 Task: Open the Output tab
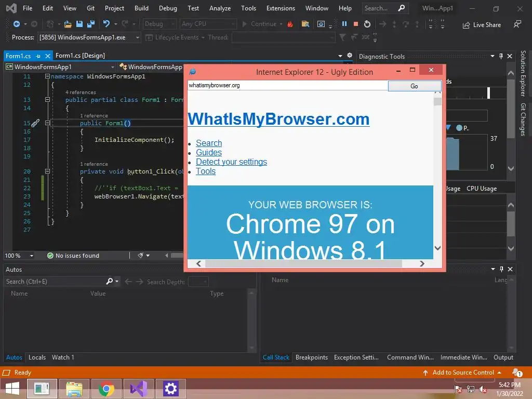pyautogui.click(x=503, y=357)
